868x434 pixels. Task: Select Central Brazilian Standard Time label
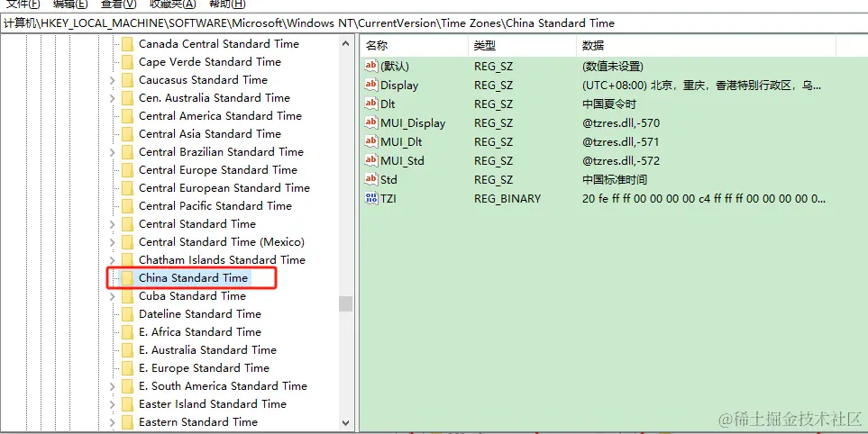[x=221, y=151]
